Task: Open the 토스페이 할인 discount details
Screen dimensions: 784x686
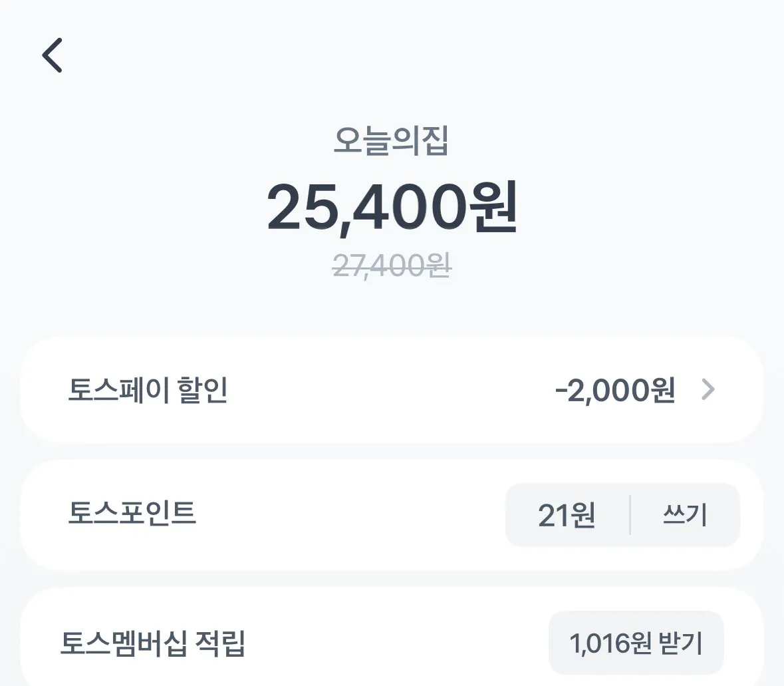Action: [392, 391]
